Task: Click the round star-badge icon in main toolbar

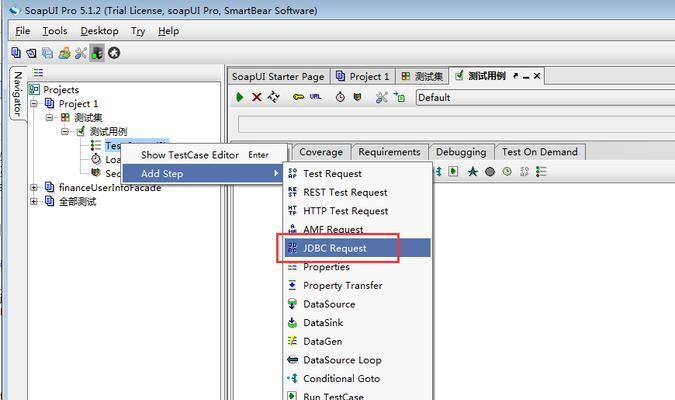Action: click(114, 53)
